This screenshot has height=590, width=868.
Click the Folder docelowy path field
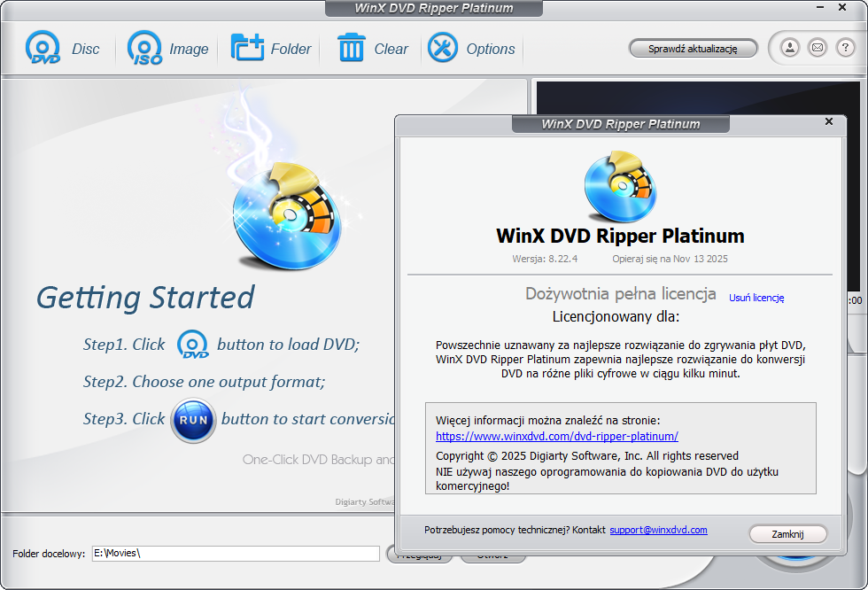(x=236, y=553)
